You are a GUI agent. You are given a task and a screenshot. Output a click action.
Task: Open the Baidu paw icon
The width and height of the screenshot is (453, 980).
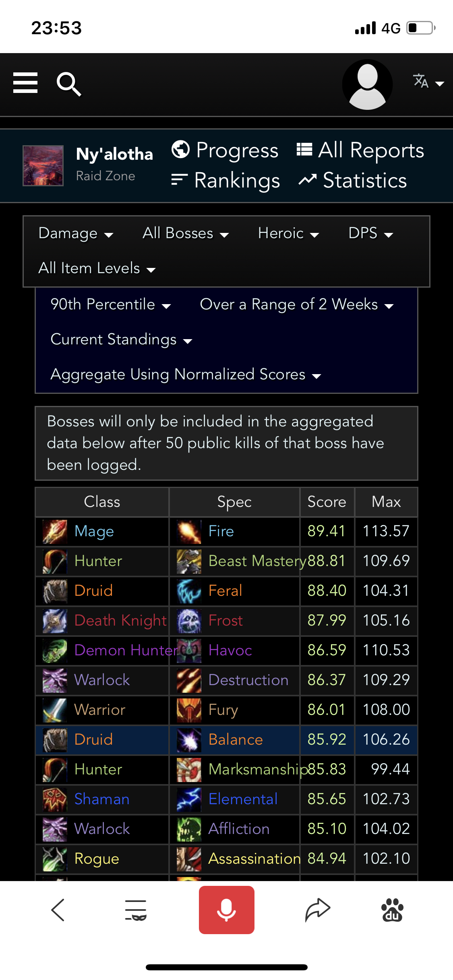[392, 910]
